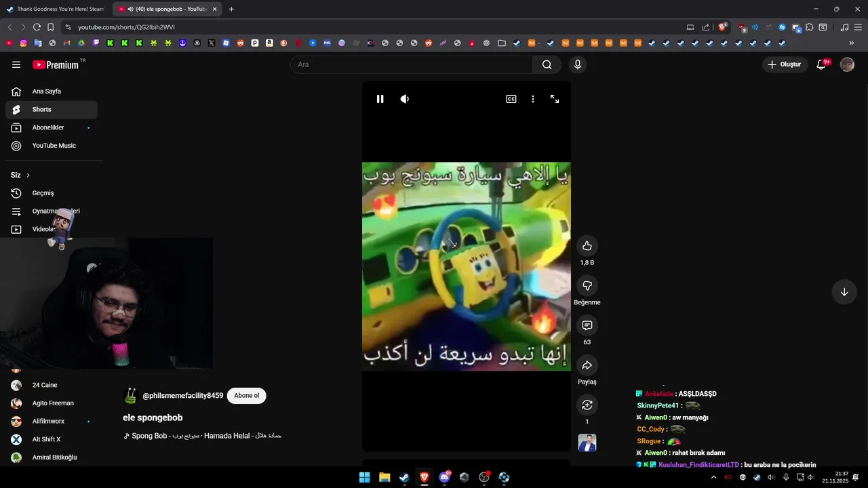
Task: Show hidden system tray icons
Action: [713, 477]
